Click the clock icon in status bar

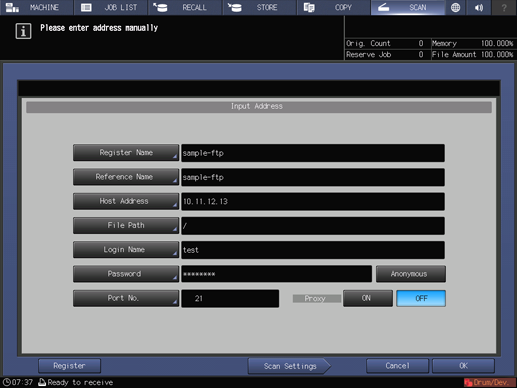tap(6, 382)
